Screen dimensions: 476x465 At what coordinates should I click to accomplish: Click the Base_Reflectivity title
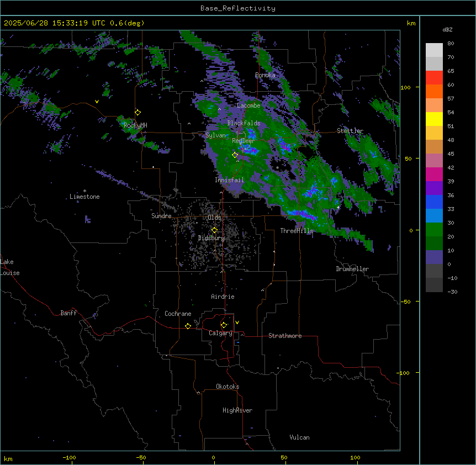238,8
